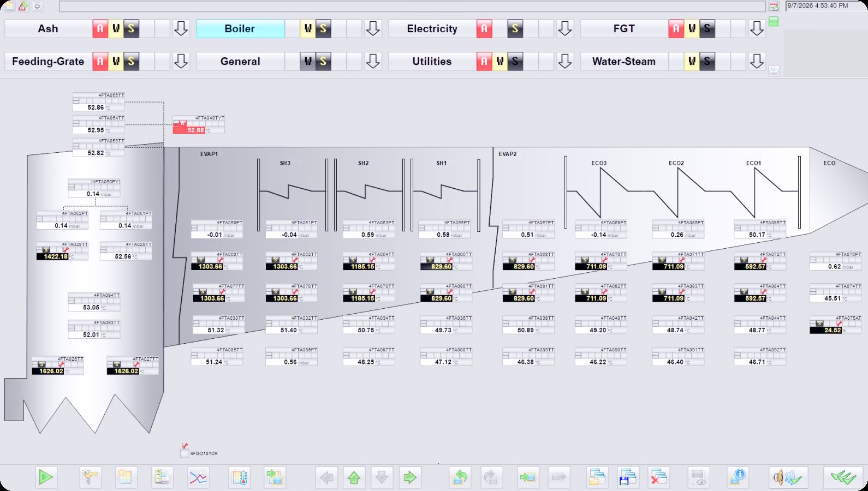This screenshot has width=868, height=491.
Task: Switch to the Ash overview tab
Action: coord(48,28)
